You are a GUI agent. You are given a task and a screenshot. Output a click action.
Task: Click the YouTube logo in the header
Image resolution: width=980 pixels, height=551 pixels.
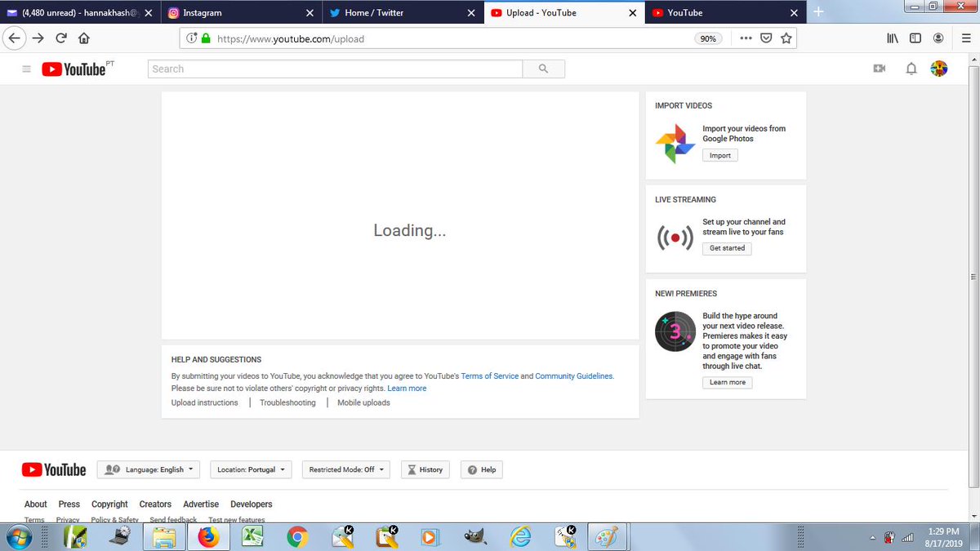click(74, 69)
